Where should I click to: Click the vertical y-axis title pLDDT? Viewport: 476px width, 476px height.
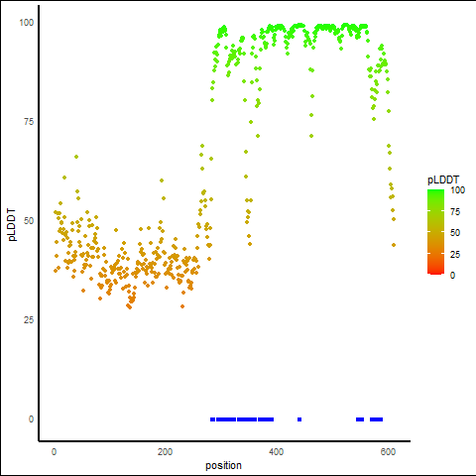click(12, 225)
